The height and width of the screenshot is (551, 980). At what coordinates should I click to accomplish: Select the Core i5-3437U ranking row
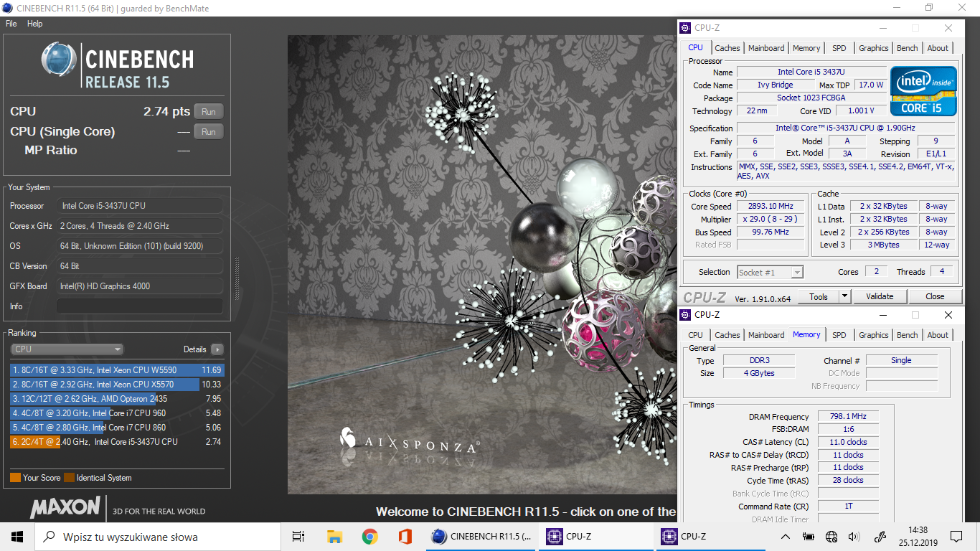117,442
